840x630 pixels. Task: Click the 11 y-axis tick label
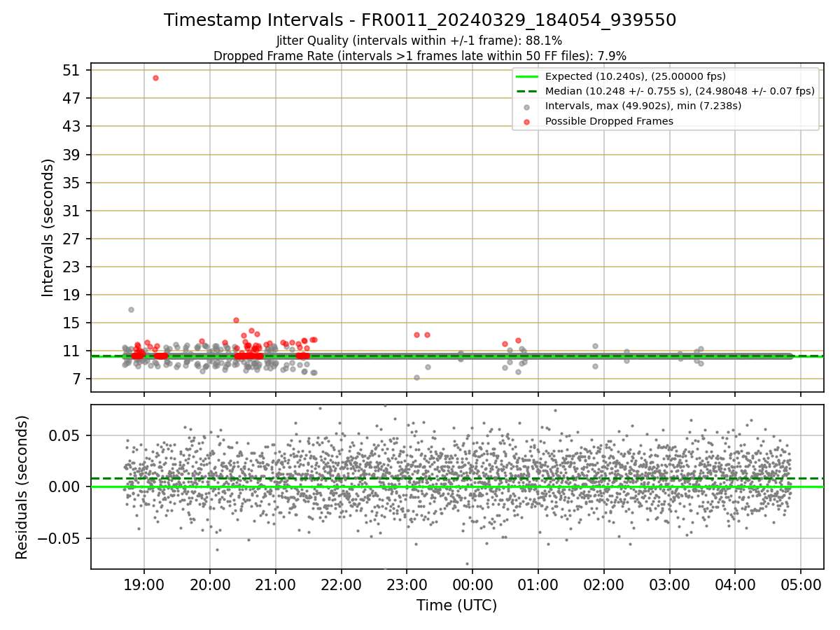(x=72, y=351)
